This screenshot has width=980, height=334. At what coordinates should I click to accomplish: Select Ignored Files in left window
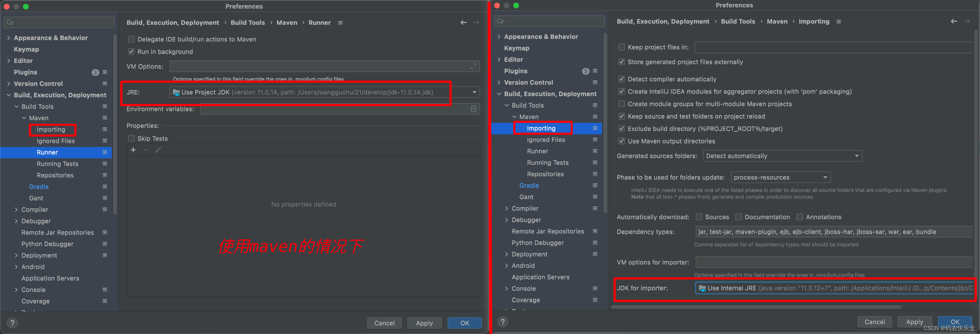click(x=56, y=141)
